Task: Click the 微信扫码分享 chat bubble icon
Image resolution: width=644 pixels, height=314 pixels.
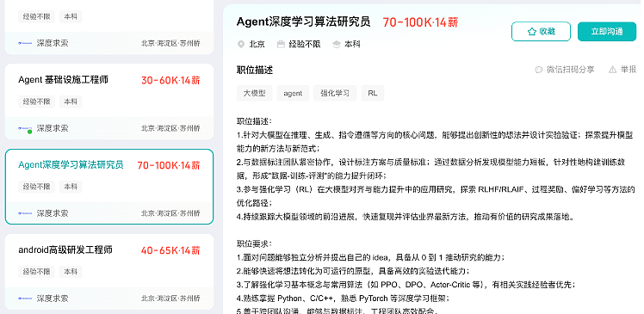Action: (539, 70)
